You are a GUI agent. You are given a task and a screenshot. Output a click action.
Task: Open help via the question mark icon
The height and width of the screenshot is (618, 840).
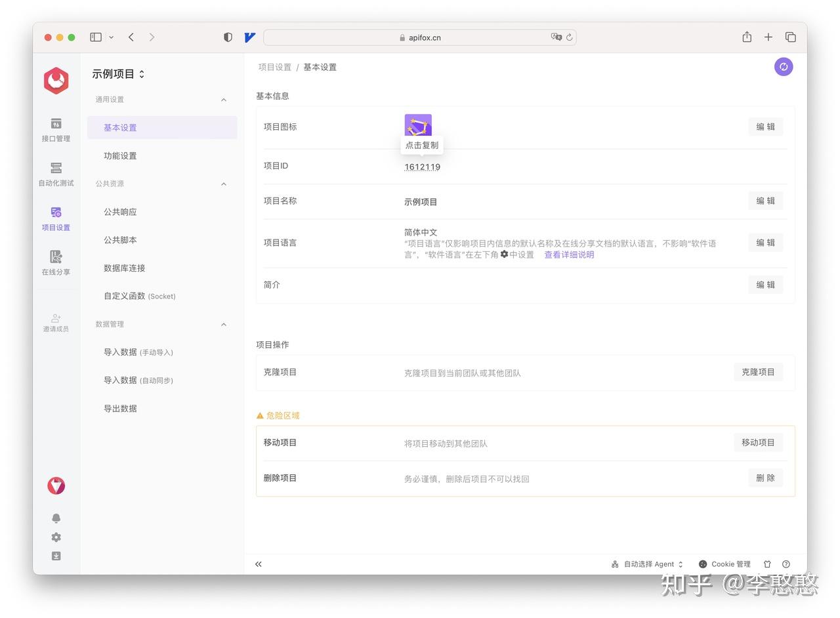tap(786, 564)
